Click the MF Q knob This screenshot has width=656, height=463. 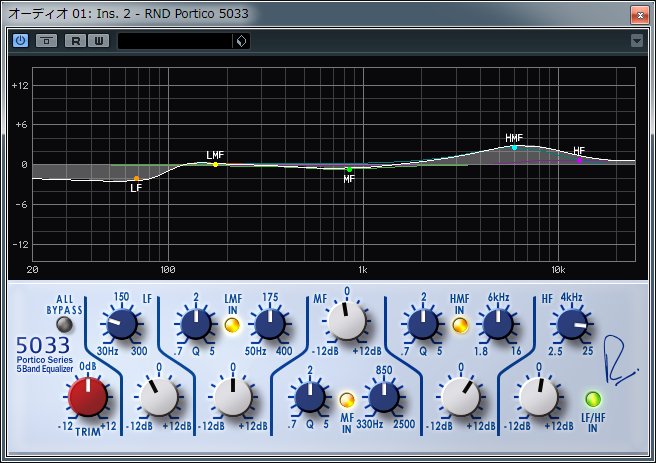coord(310,397)
